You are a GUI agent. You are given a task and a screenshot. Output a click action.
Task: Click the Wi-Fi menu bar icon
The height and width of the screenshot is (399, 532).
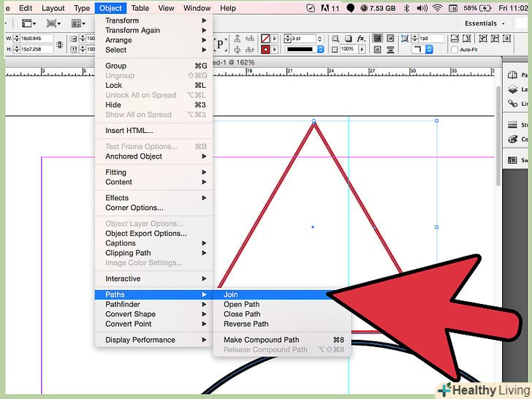pos(438,8)
